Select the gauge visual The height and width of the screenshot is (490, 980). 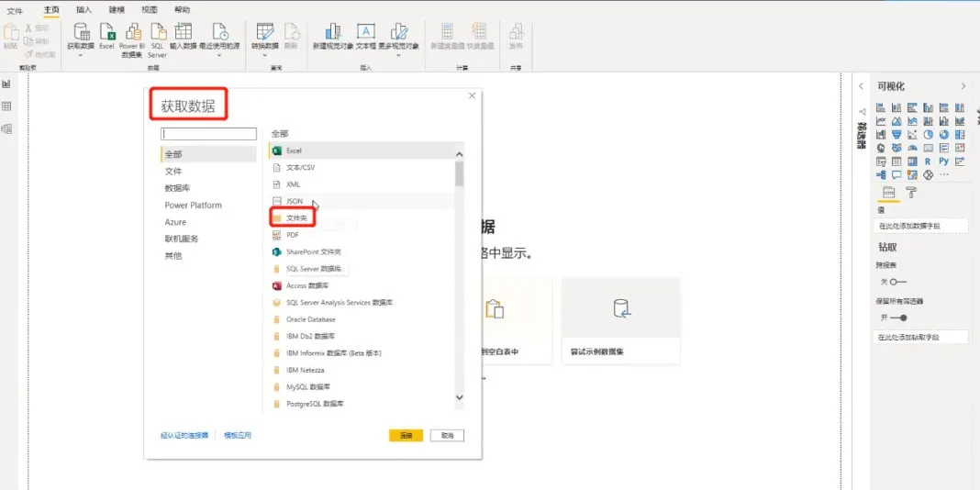(912, 148)
